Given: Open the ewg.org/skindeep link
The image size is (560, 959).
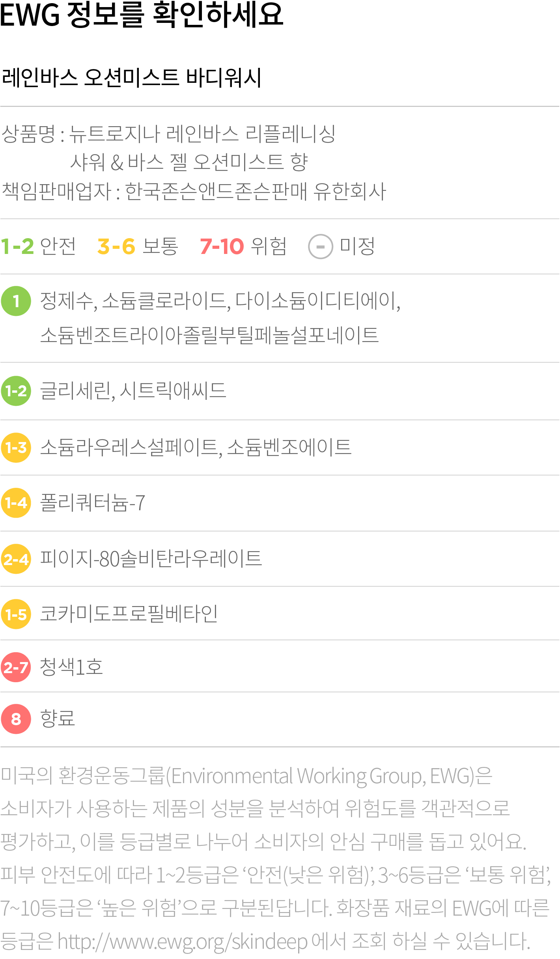Looking at the screenshot, I should tap(182, 942).
